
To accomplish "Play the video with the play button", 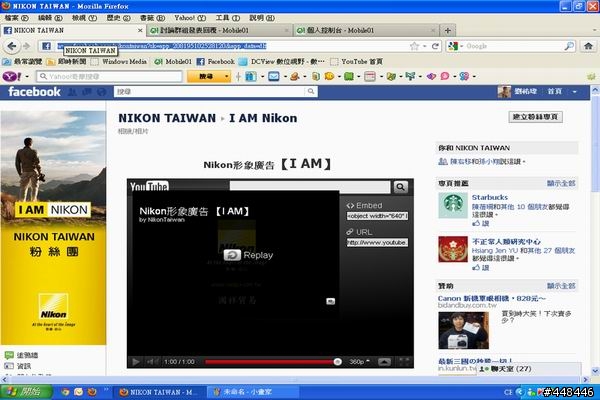I will click(x=135, y=361).
